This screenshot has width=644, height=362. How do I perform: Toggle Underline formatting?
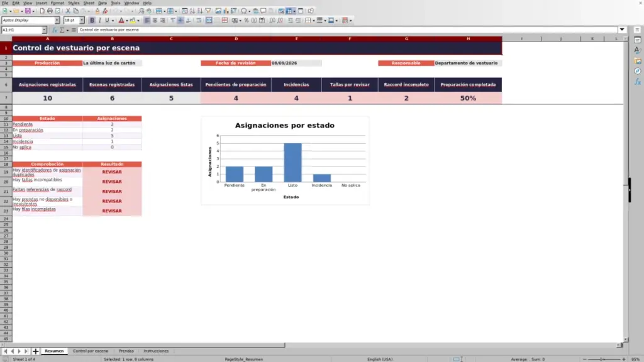(x=107, y=21)
